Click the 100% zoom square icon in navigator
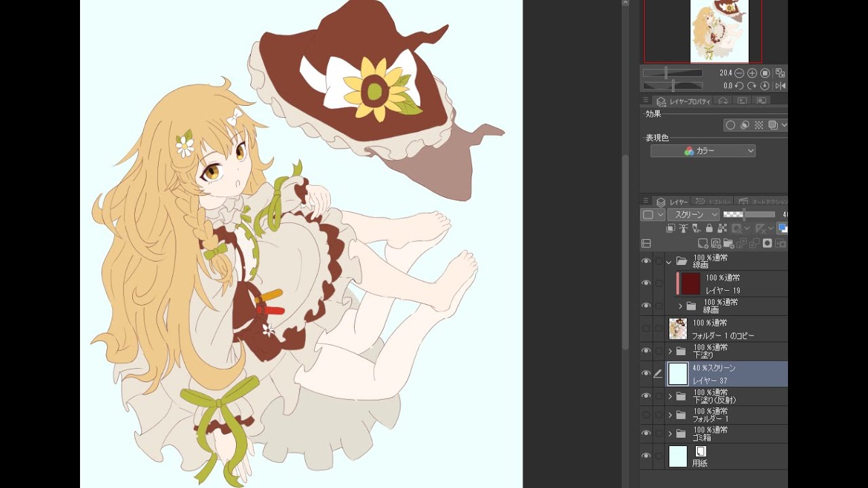Viewport: 868px width, 488px height. click(x=765, y=73)
